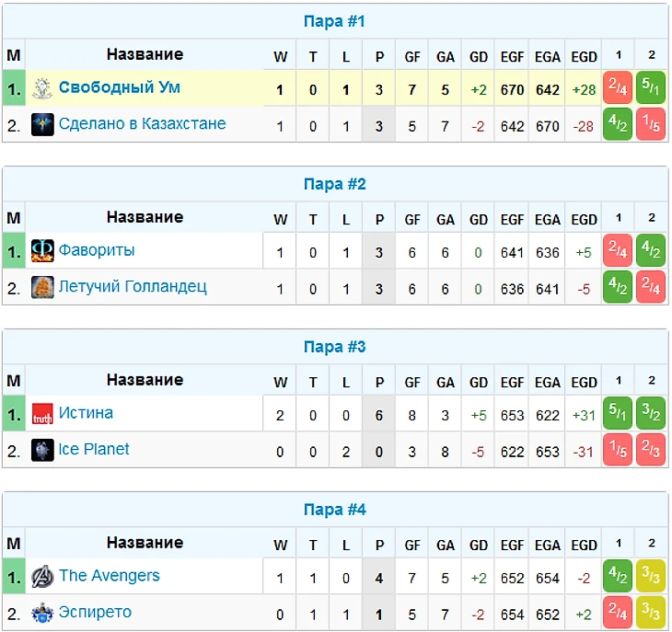Click the Свободный Ум team logo icon
The width and height of the screenshot is (672, 632).
42,88
